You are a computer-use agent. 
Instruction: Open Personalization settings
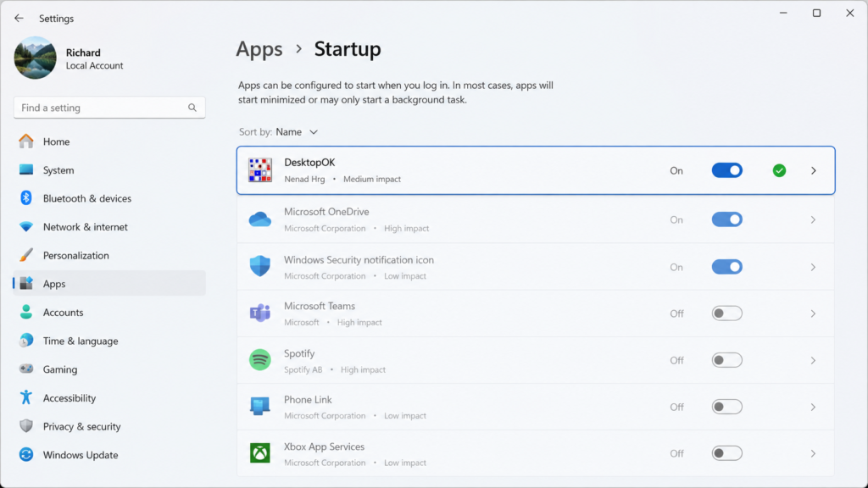click(109, 255)
